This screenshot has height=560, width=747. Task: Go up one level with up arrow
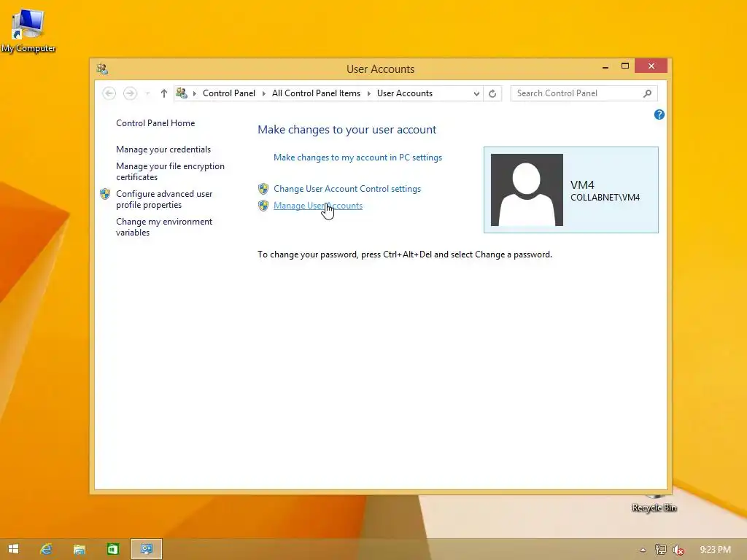164,93
